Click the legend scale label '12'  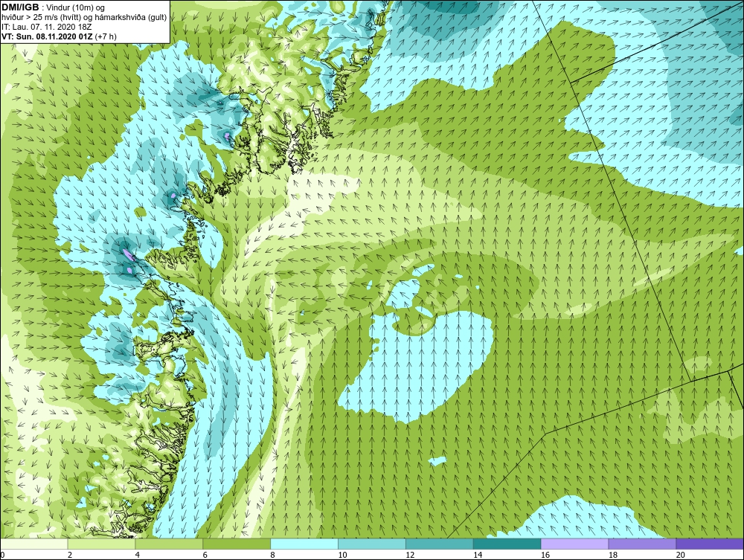(410, 555)
